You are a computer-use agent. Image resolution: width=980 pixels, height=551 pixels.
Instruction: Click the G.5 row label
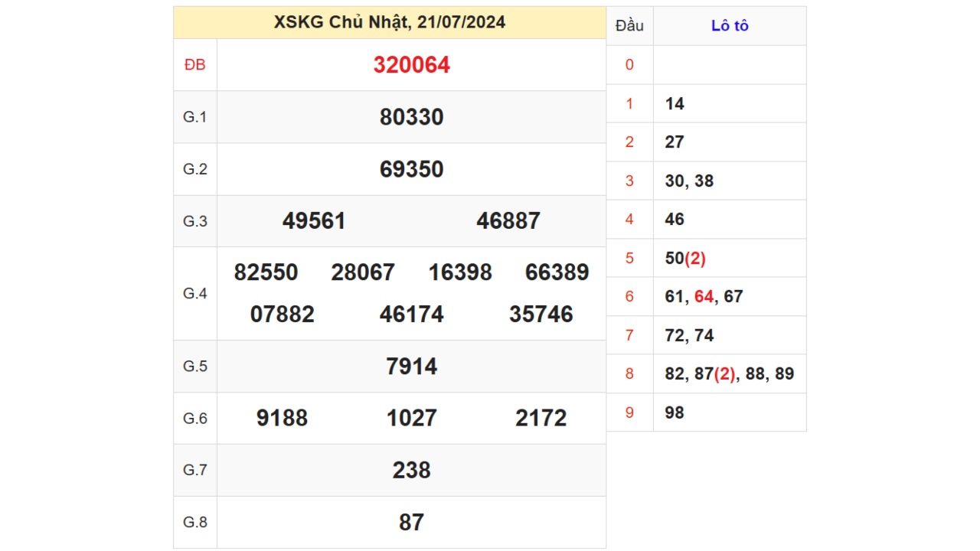pos(195,367)
